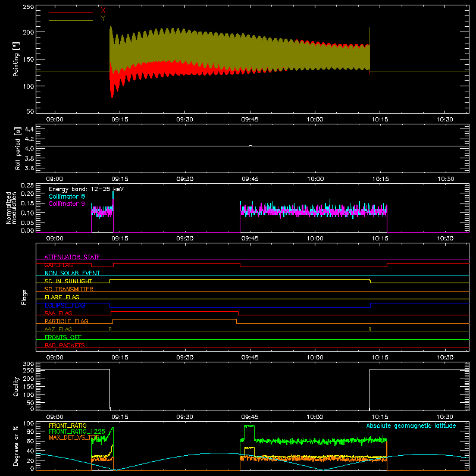
Task: Click the orange "MAX_DET_VS_TOT" legend label
Action: tap(74, 437)
